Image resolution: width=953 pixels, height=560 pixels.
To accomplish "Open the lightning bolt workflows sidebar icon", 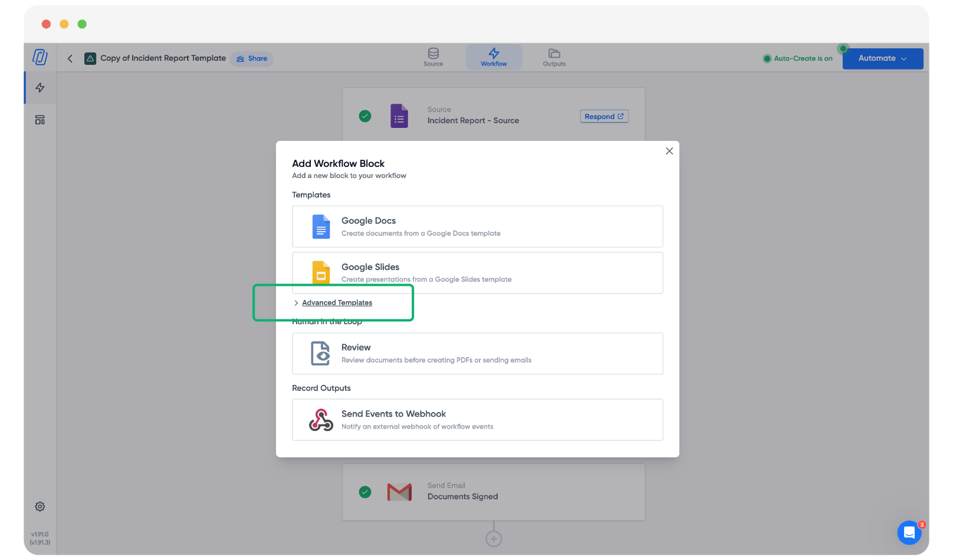I will pos(40,88).
